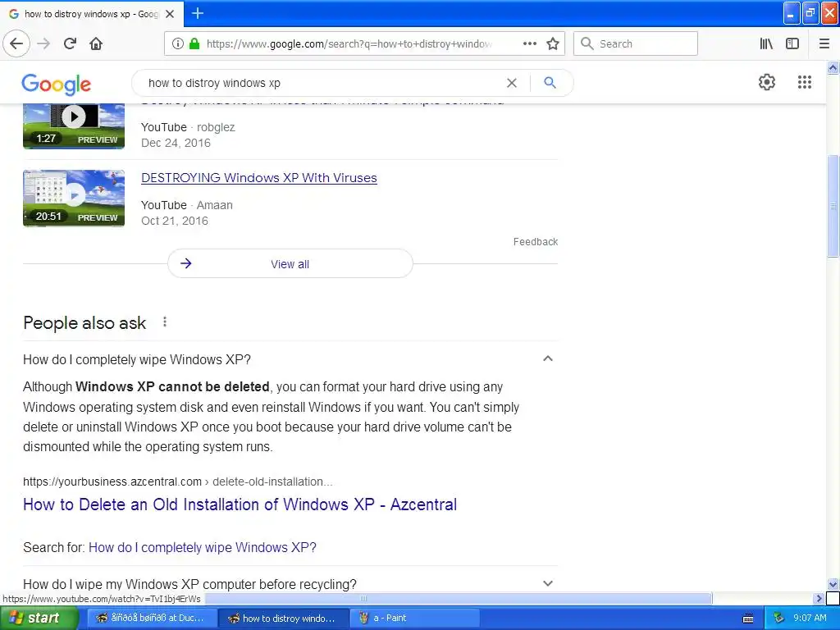Click the vertical scrollbar up arrow

coord(833,67)
